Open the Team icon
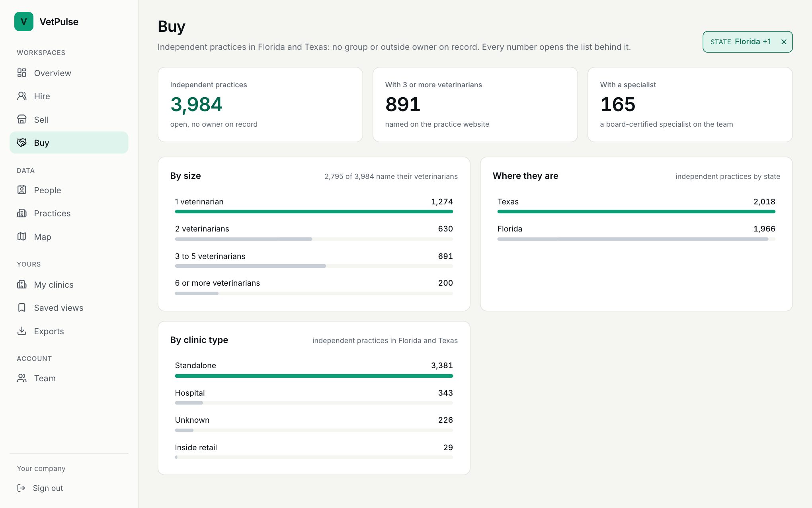Image resolution: width=812 pixels, height=508 pixels. click(x=22, y=378)
